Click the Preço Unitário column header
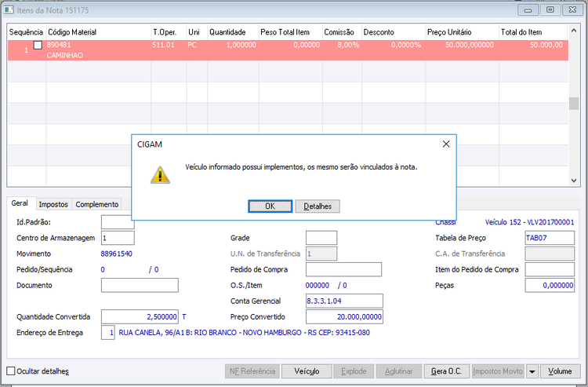Viewport: 588px width, 387px height. 462,32
